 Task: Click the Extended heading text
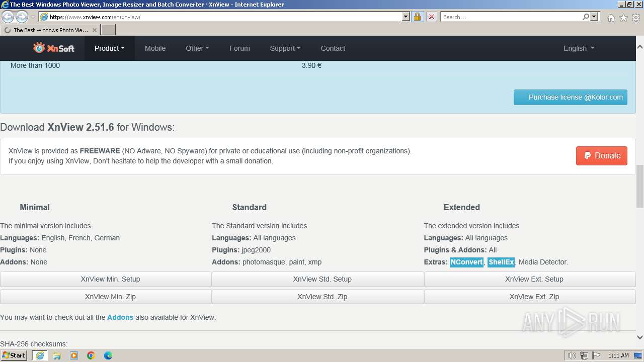pyautogui.click(x=462, y=207)
